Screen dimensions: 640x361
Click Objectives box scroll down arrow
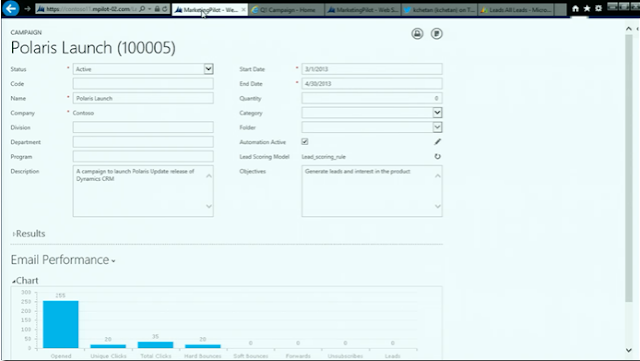coord(438,206)
